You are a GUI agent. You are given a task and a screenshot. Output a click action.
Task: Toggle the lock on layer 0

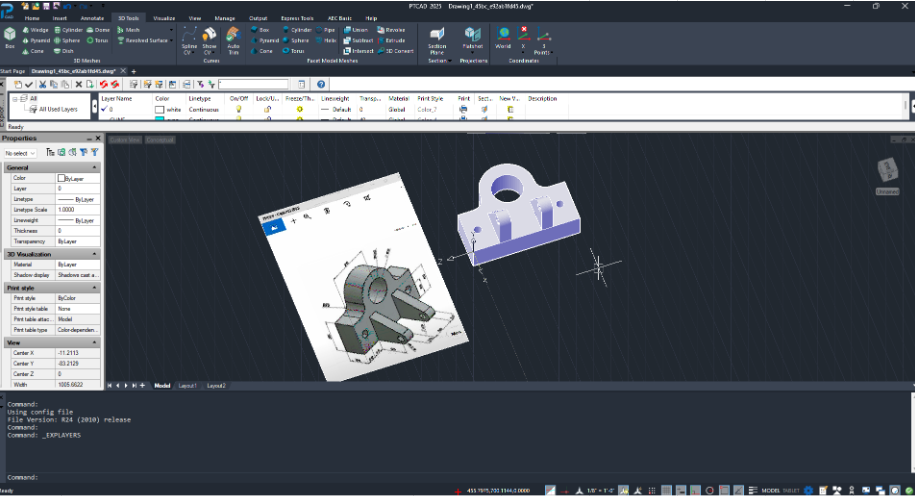(x=267, y=109)
